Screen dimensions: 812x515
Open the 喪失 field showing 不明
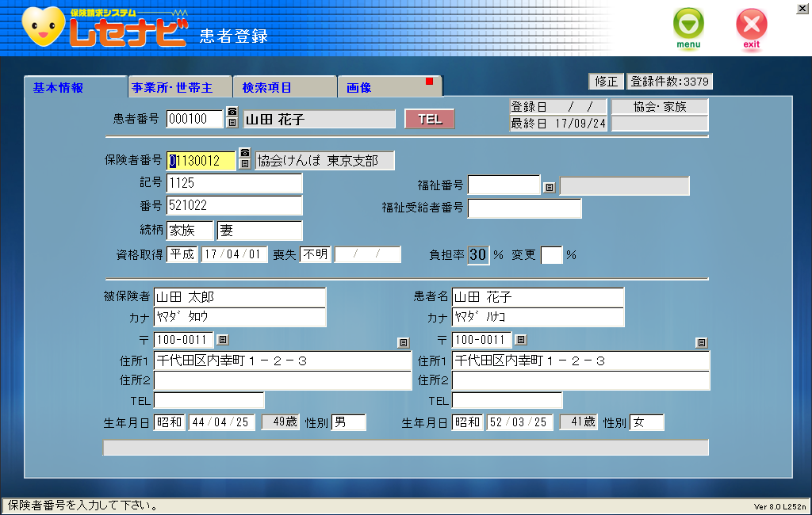tap(315, 255)
